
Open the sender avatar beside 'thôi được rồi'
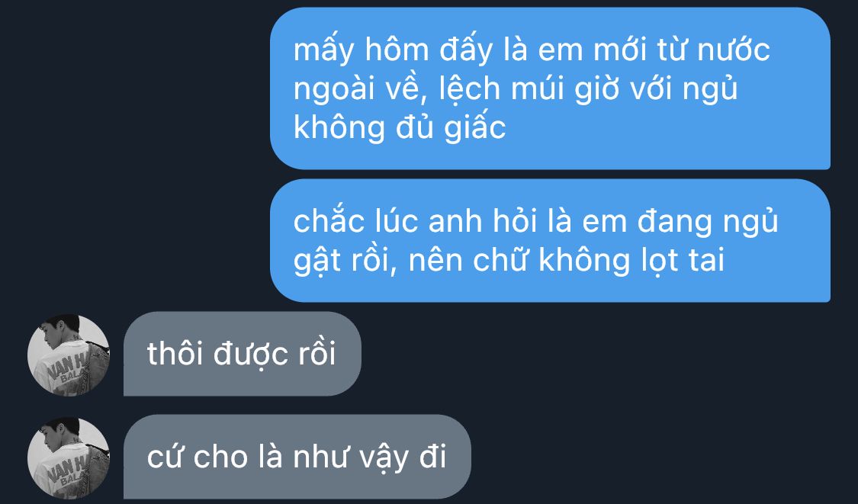click(69, 355)
